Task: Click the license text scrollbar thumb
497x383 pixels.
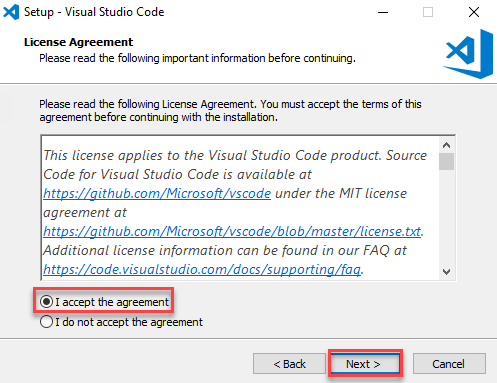Action: (x=446, y=162)
